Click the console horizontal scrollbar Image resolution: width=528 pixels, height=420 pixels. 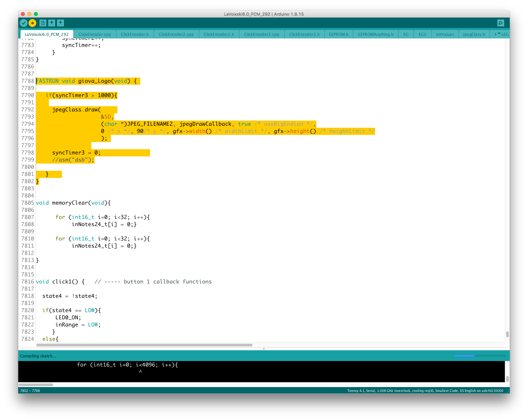pyautogui.click(x=36, y=385)
